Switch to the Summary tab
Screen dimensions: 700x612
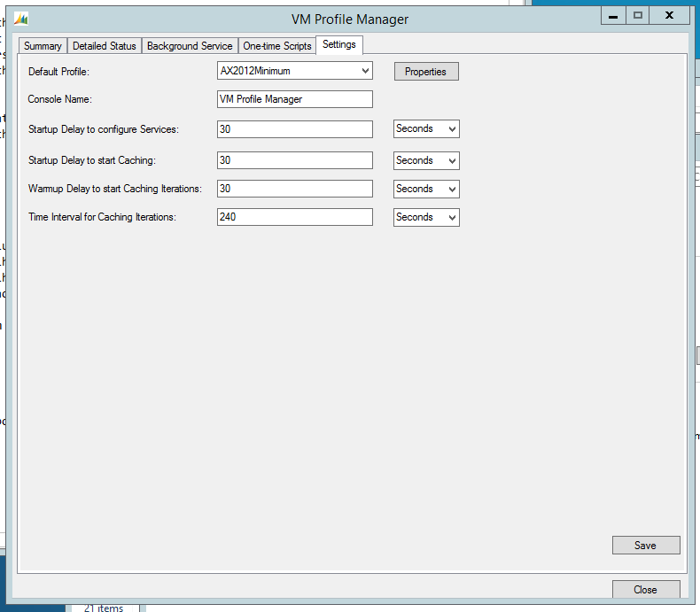click(43, 46)
